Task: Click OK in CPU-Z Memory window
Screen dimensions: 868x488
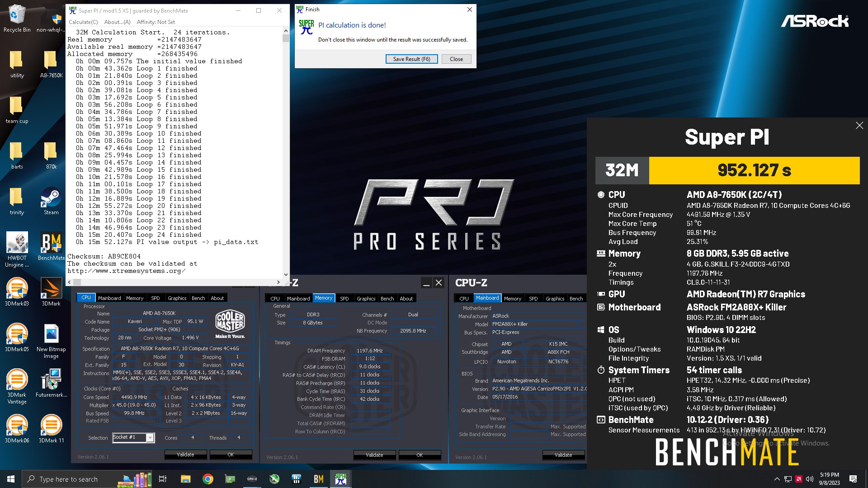Action: 420,455
